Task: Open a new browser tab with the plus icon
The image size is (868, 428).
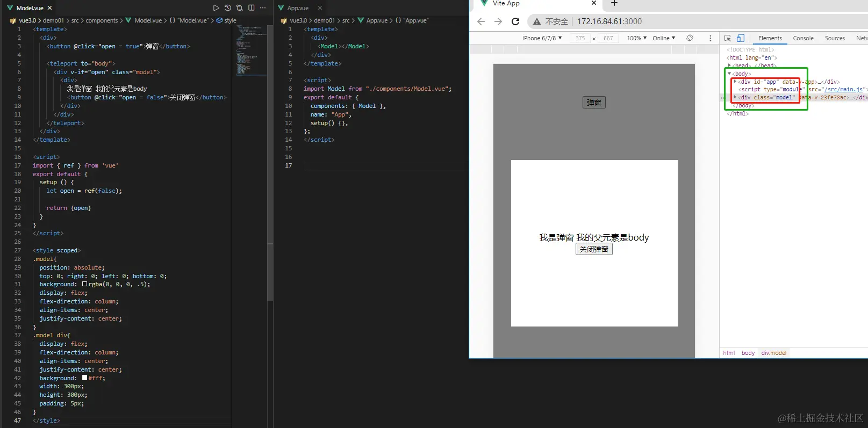Action: click(614, 3)
